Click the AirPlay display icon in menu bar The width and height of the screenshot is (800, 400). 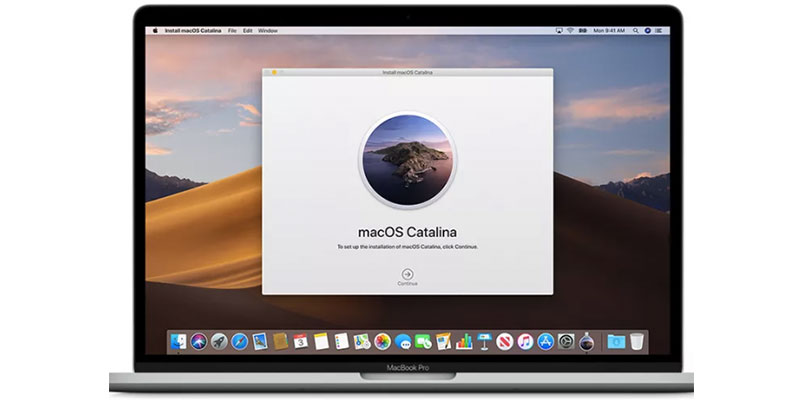(x=560, y=31)
